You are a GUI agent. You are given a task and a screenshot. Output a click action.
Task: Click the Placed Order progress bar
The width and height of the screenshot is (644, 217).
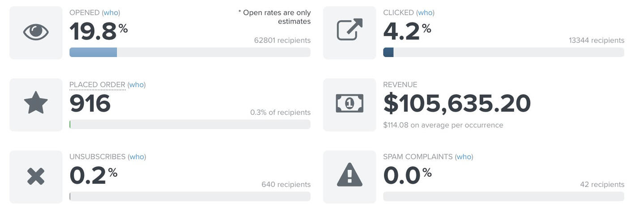[190, 124]
